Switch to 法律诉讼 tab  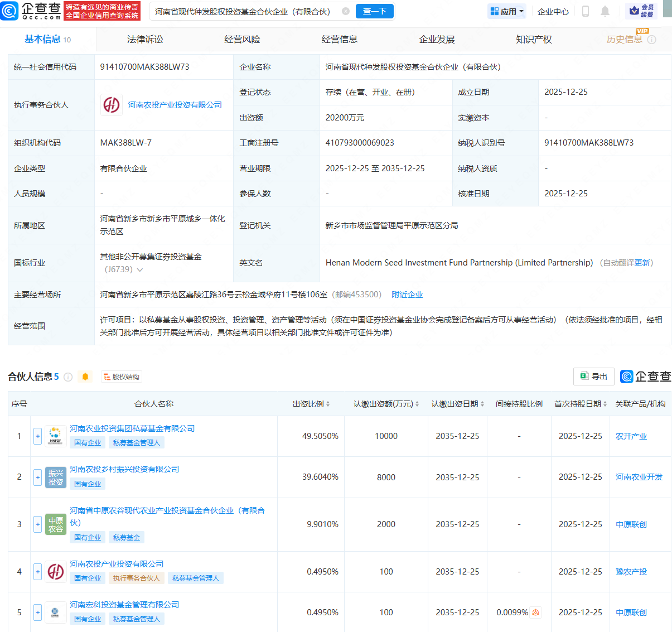point(145,40)
